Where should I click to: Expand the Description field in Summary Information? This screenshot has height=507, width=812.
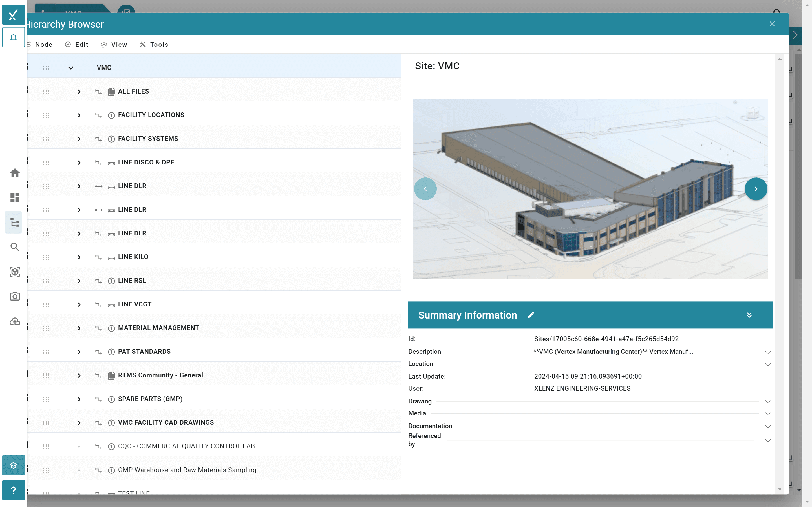(768, 352)
